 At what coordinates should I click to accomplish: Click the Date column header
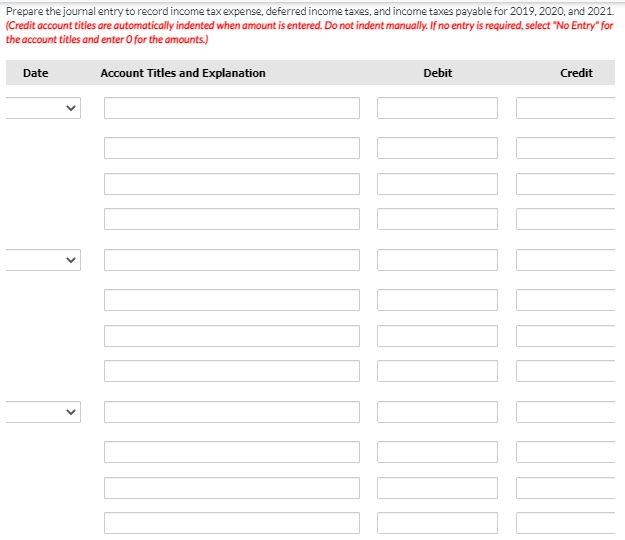35,73
